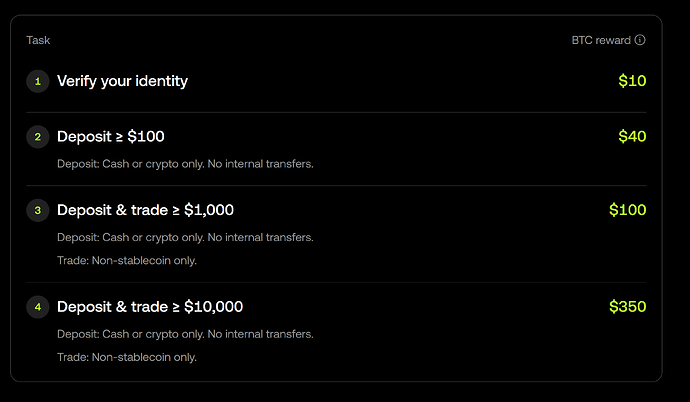
Task: Click the $40 reward amount
Action: 632,136
